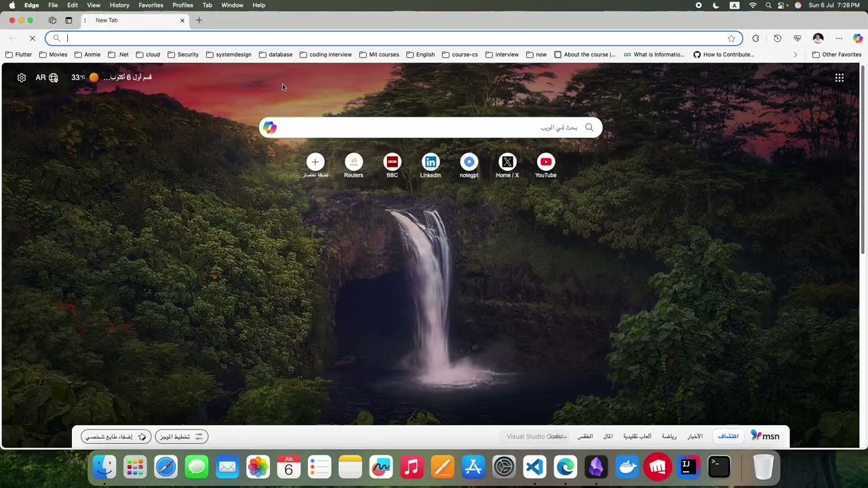Click the profile avatar in Edge toolbar
This screenshot has width=868, height=488.
point(818,39)
